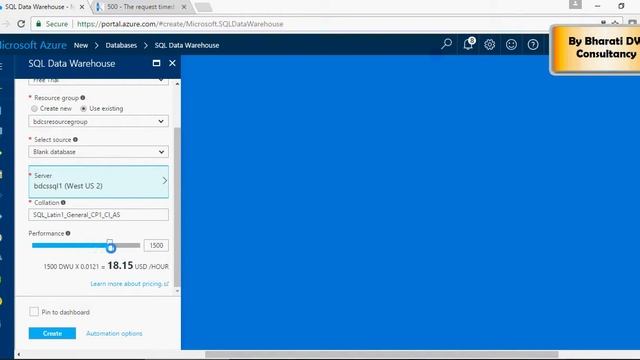Open the Azure portal search icon
Image resolution: width=640 pixels, height=360 pixels.
[x=446, y=44]
